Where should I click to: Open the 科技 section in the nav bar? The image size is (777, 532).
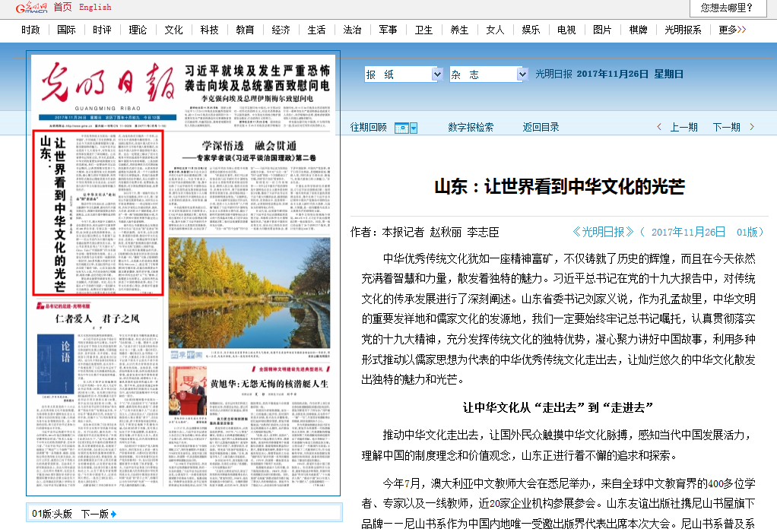[210, 30]
